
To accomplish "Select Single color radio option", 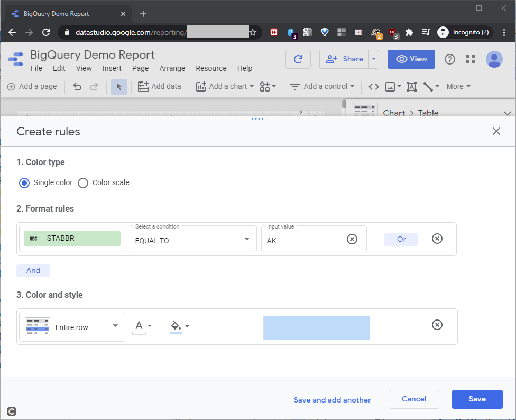I will 24,182.
